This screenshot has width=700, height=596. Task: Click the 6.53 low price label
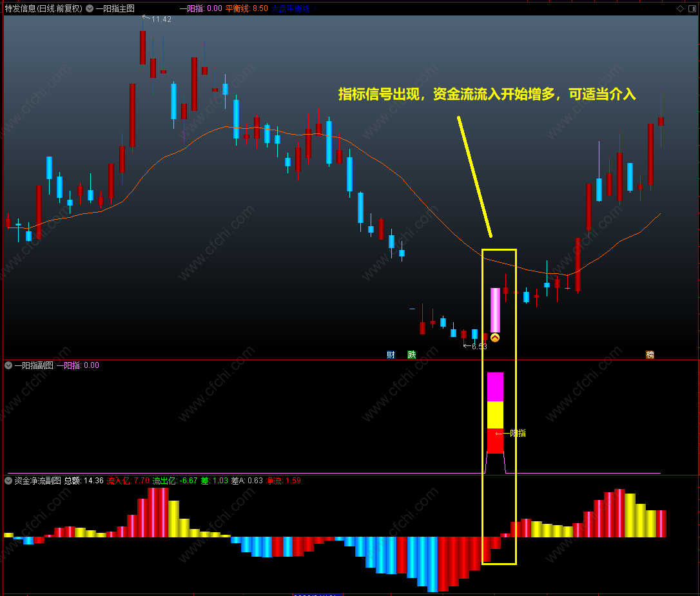coord(480,346)
